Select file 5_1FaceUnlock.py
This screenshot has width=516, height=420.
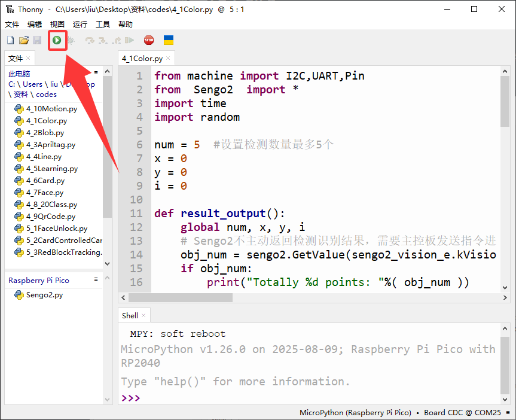(51, 229)
